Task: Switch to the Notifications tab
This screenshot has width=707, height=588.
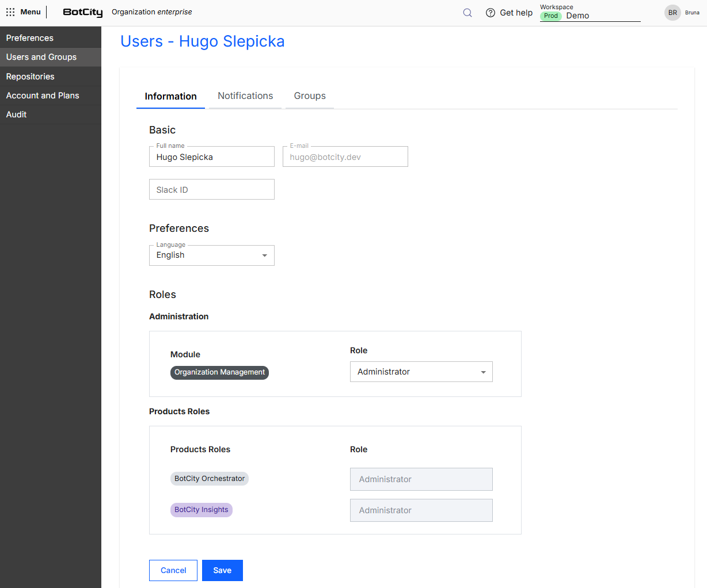Action: (245, 96)
